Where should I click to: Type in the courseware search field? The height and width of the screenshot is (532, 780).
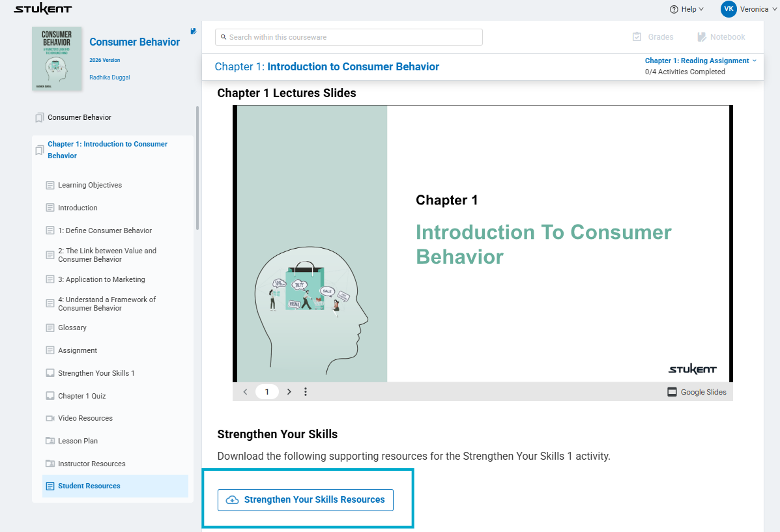(349, 37)
